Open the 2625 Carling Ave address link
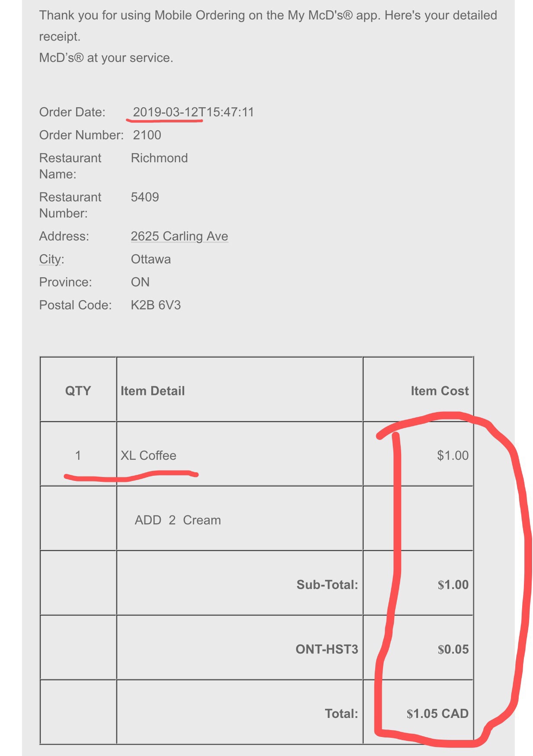The width and height of the screenshot is (533, 756). tap(179, 236)
